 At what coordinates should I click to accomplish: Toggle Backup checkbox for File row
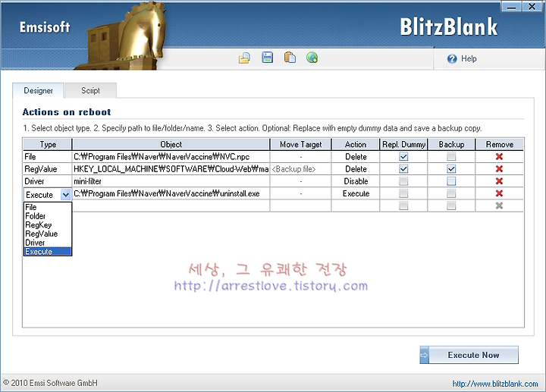(x=451, y=157)
